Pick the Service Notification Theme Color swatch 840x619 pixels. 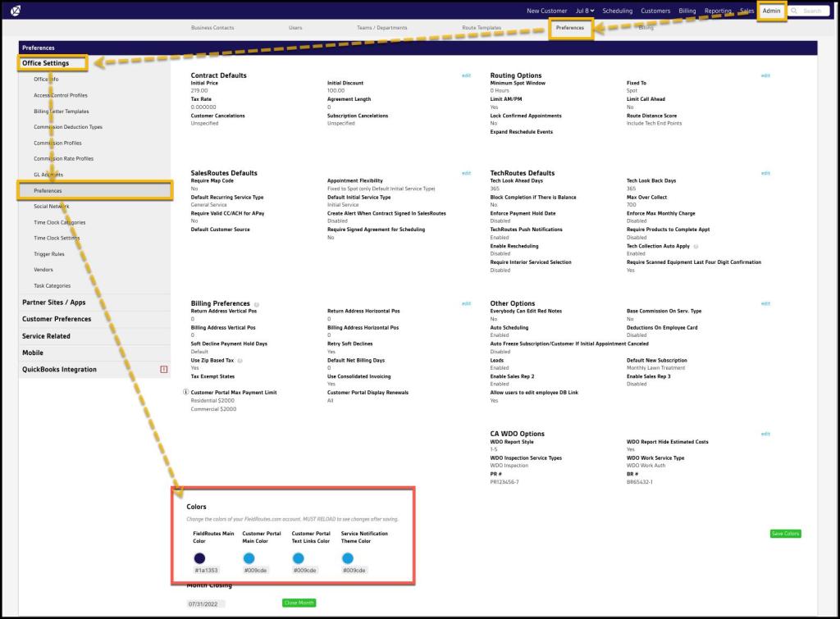pos(347,558)
